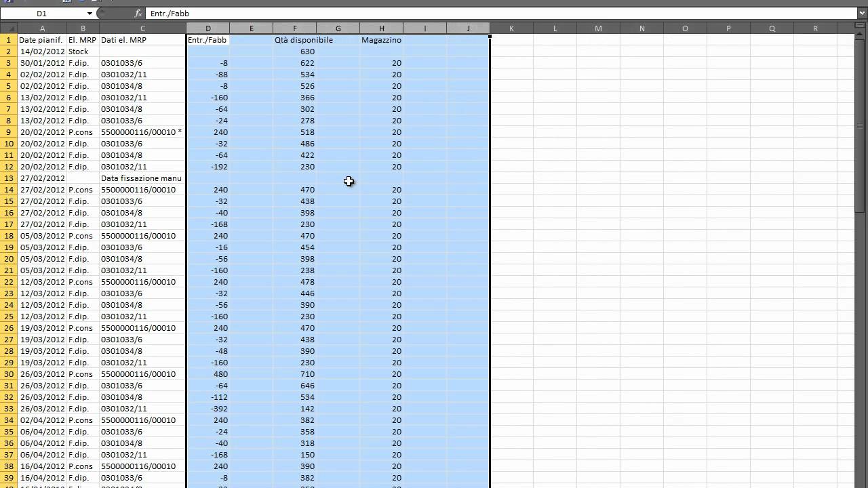Click the cell with value 278

[x=295, y=121]
